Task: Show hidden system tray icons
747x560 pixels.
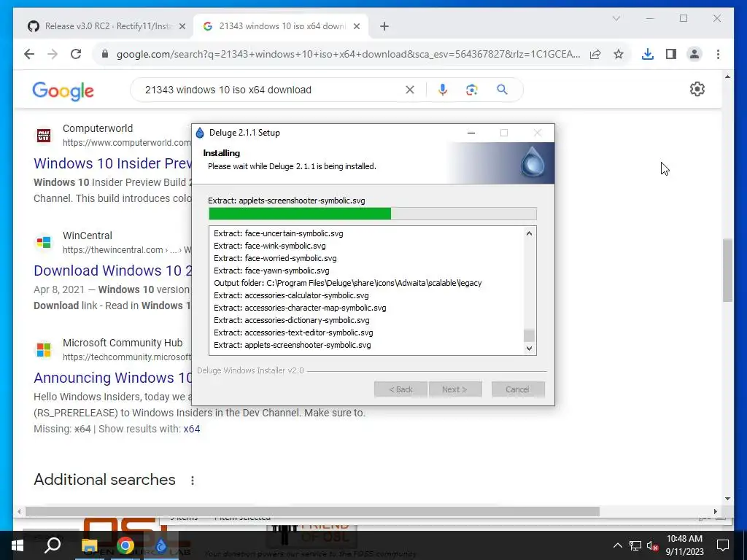Action: click(617, 545)
